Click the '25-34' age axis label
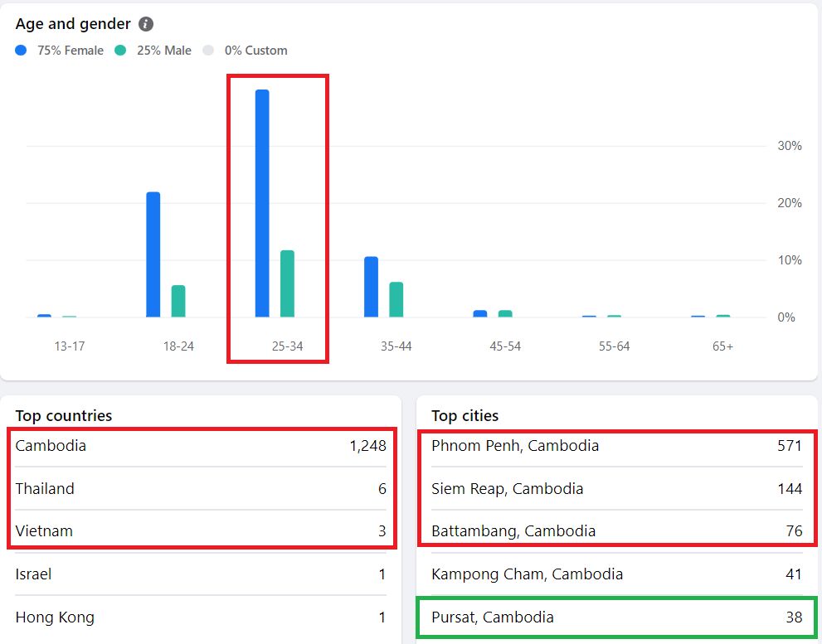 click(287, 346)
